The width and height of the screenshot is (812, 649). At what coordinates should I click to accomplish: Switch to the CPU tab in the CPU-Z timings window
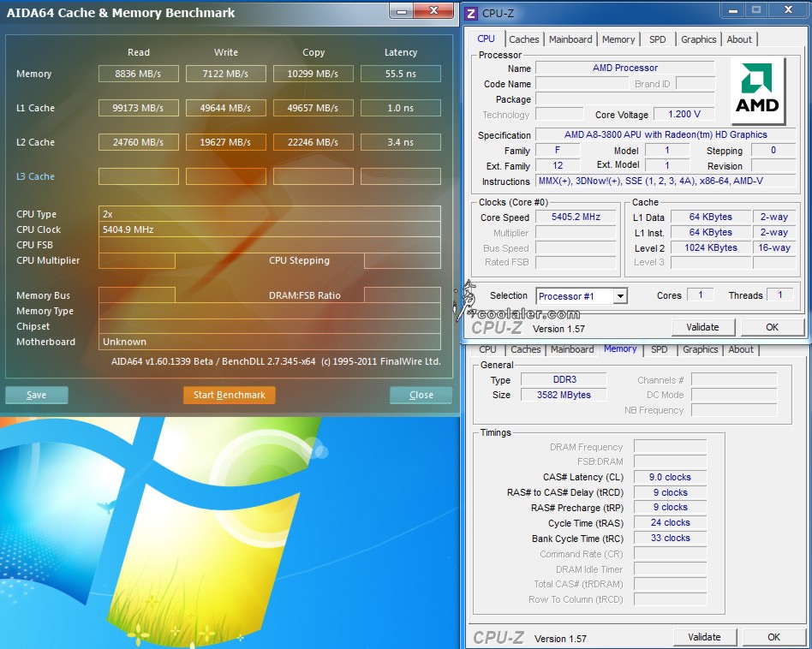click(x=487, y=349)
